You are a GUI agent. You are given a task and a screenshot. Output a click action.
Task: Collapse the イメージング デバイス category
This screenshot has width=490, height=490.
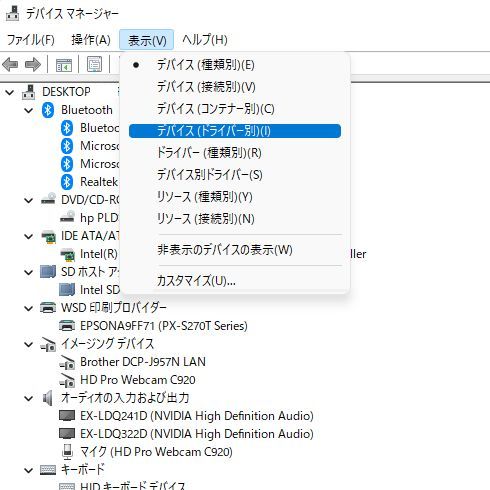[x=29, y=344]
